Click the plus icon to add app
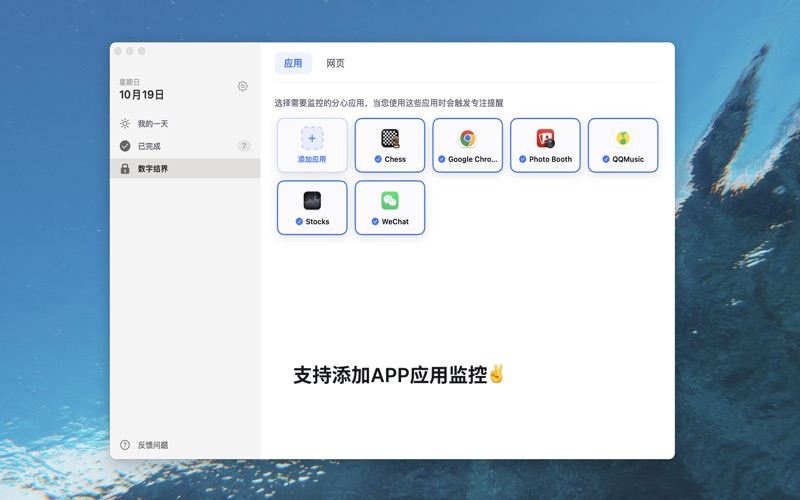Viewport: 800px width, 500px height. [312, 138]
